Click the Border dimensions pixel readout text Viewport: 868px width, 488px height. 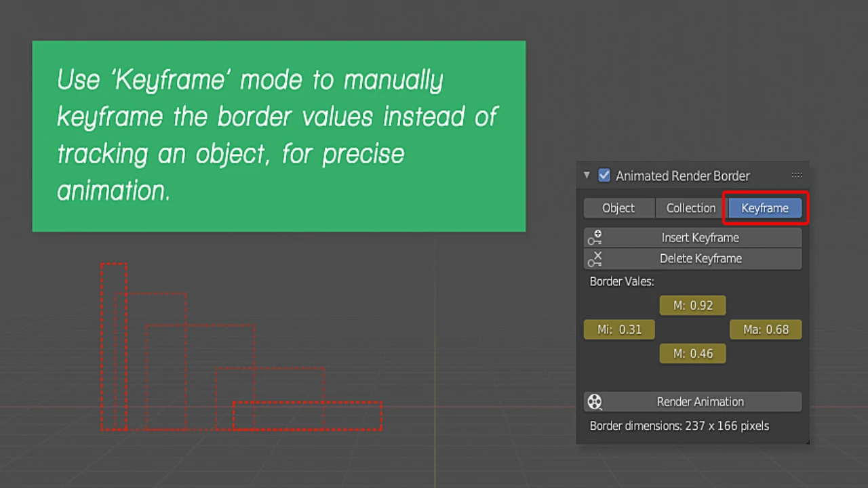pos(679,426)
